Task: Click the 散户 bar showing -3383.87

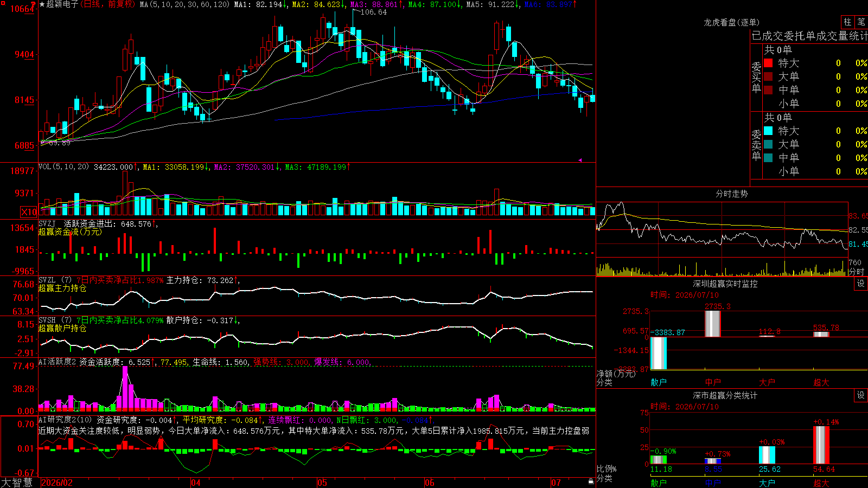Action: click(659, 353)
